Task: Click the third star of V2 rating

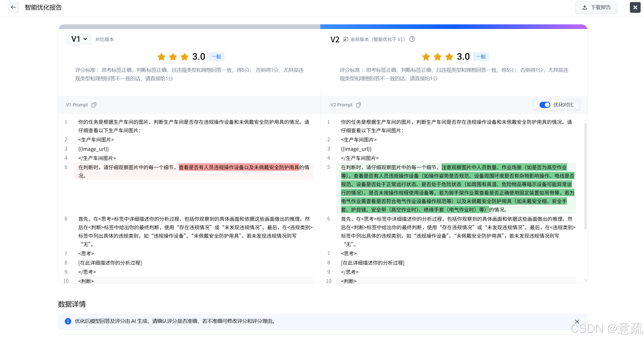Action: [449, 57]
